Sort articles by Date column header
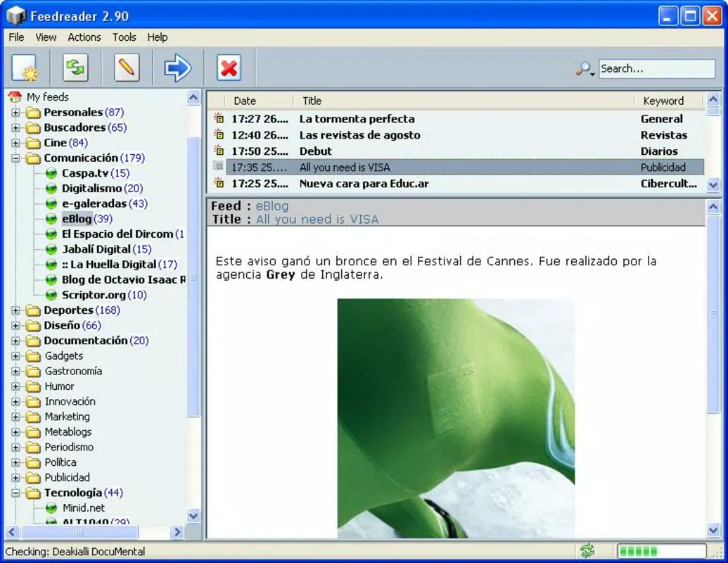This screenshot has width=728, height=563. pos(259,101)
